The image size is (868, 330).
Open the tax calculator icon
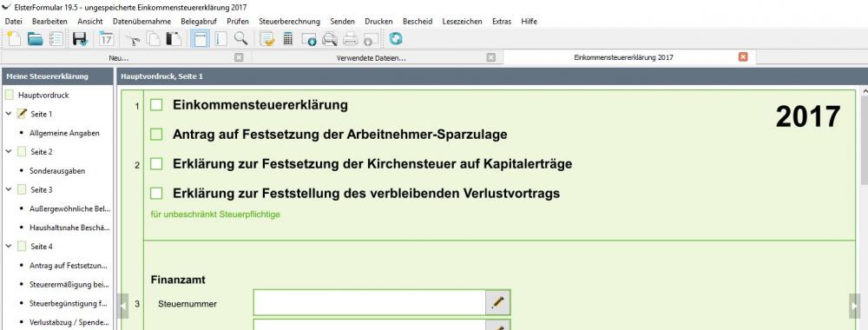[x=288, y=39]
